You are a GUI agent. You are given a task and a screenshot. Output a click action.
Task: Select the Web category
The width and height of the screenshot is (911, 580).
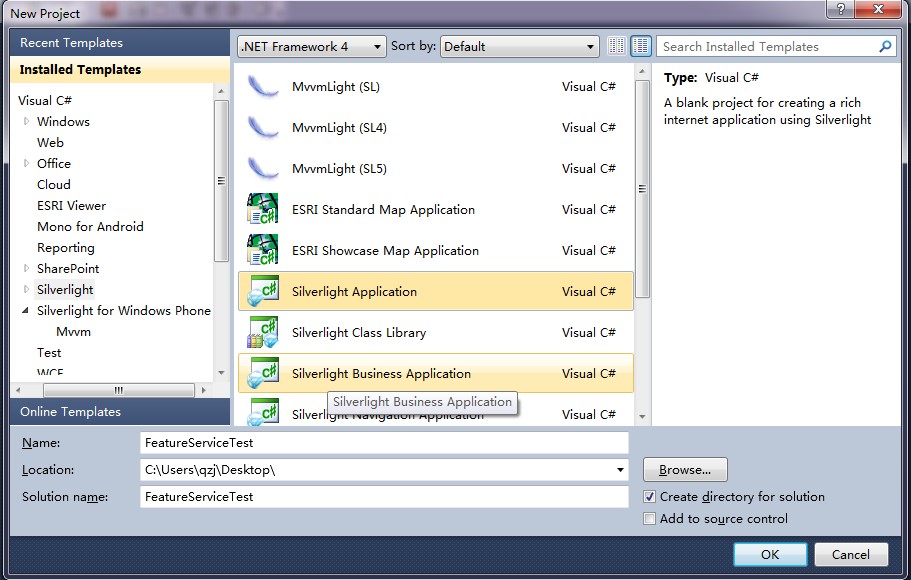click(51, 142)
